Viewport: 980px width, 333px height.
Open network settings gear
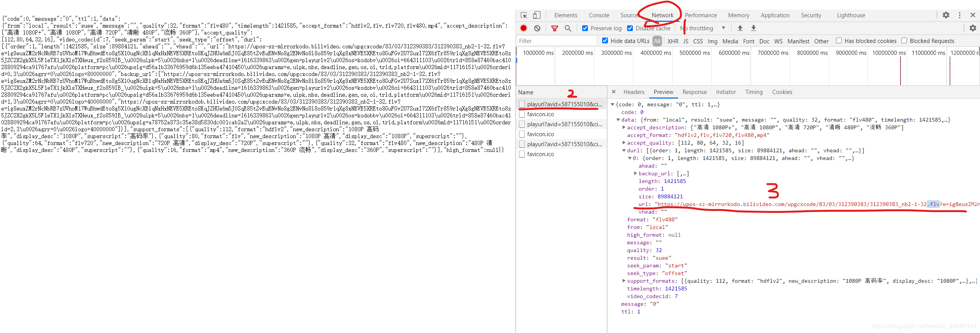[973, 28]
